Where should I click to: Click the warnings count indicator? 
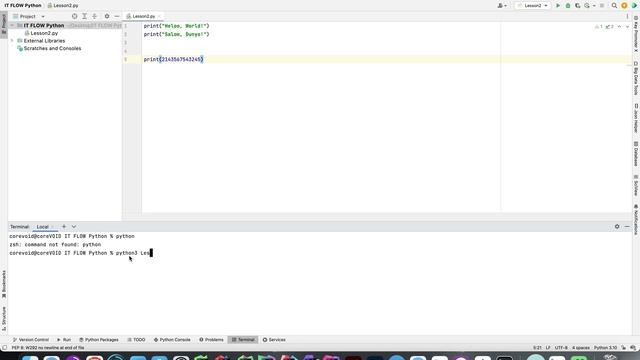(598, 27)
